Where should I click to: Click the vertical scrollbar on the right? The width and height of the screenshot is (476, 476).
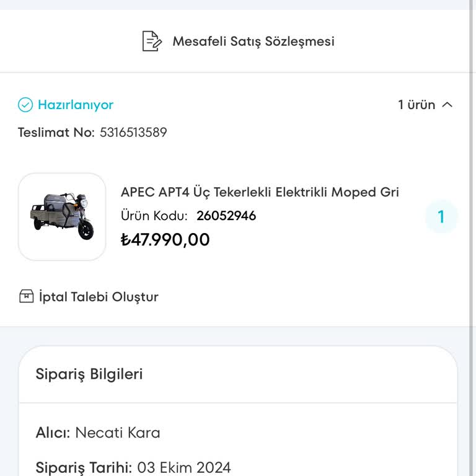click(x=472, y=186)
